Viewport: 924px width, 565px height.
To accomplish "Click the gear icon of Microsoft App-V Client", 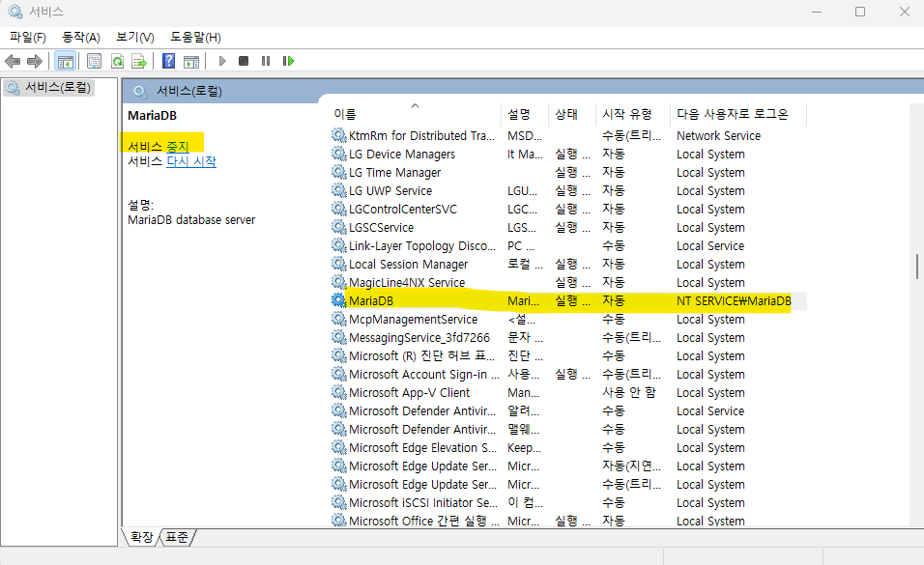I will pyautogui.click(x=338, y=392).
